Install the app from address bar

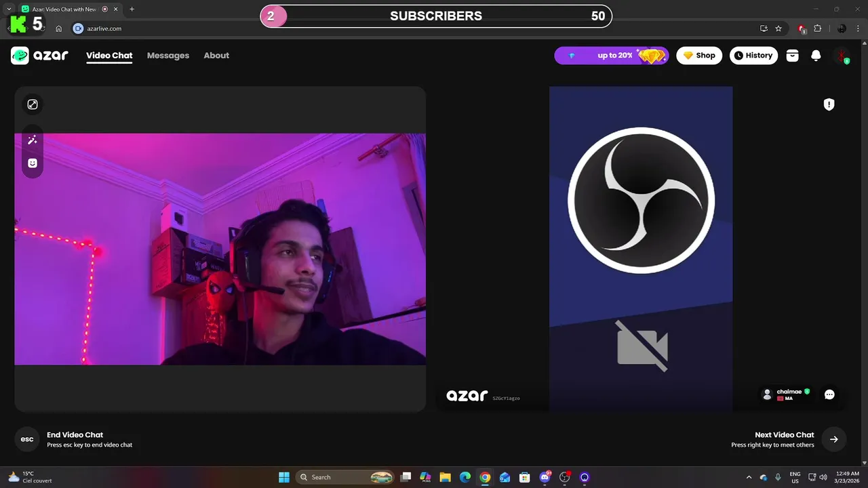(764, 28)
